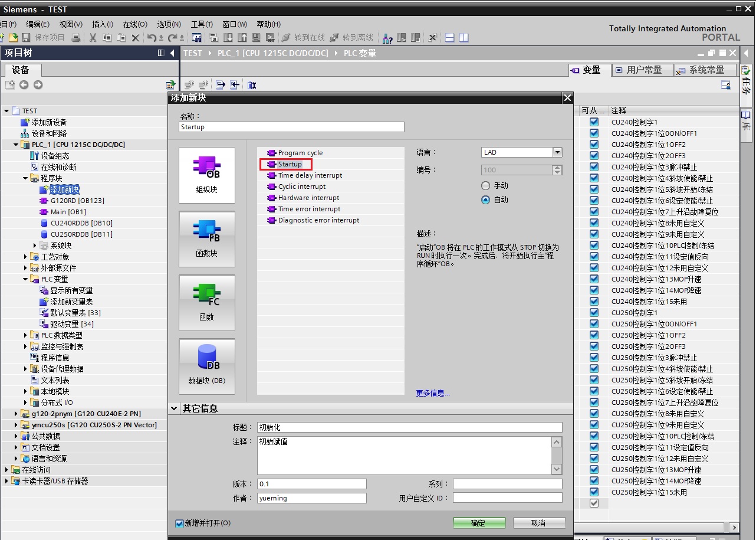Click the cut scissors toolbar icon

93,38
